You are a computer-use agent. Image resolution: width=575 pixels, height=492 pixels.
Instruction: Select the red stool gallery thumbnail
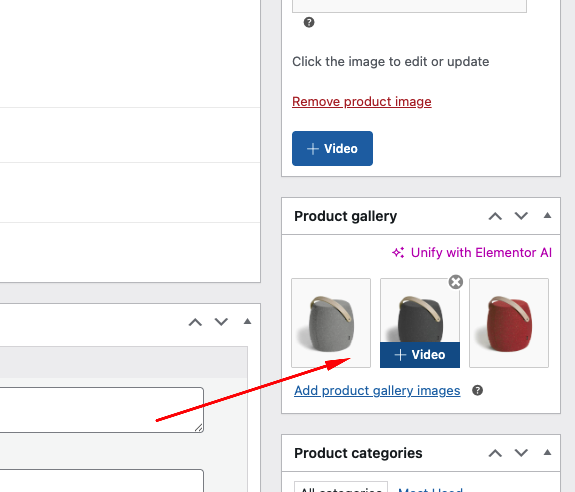click(509, 323)
